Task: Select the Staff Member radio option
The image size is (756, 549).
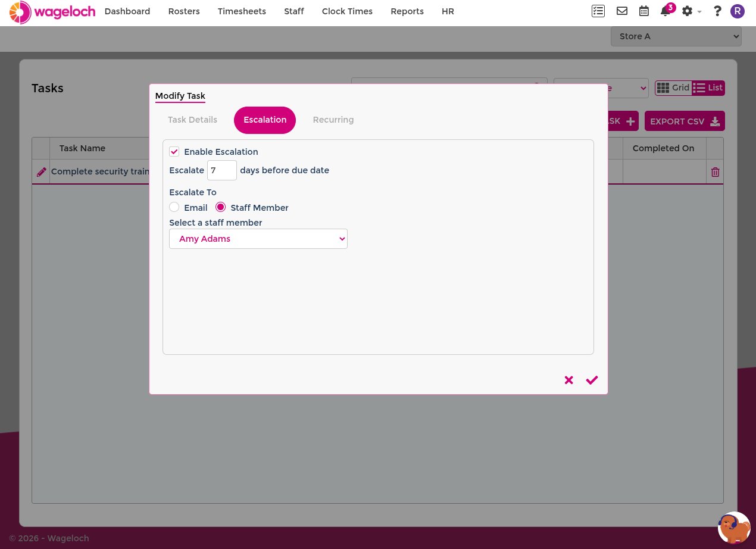Action: (220, 207)
